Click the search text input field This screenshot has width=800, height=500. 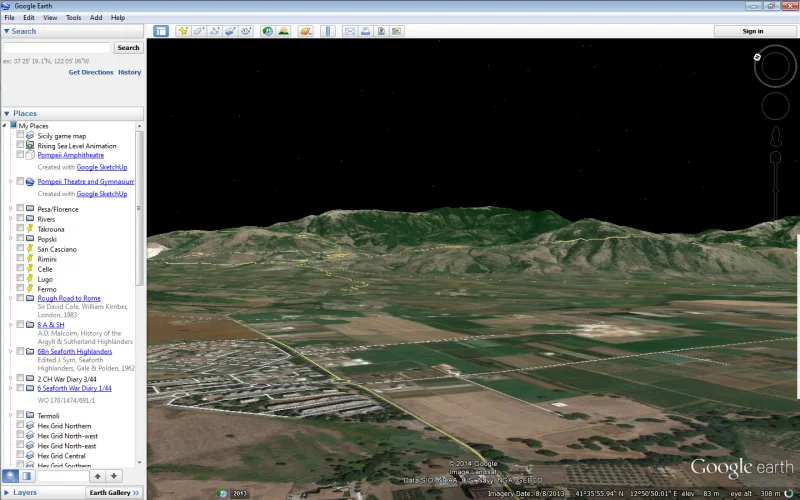pyautogui.click(x=57, y=47)
